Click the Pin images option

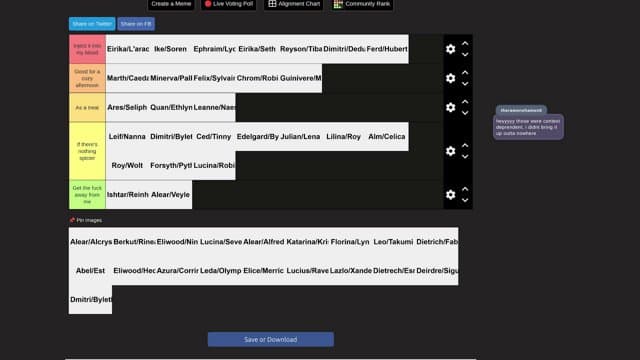pos(86,220)
